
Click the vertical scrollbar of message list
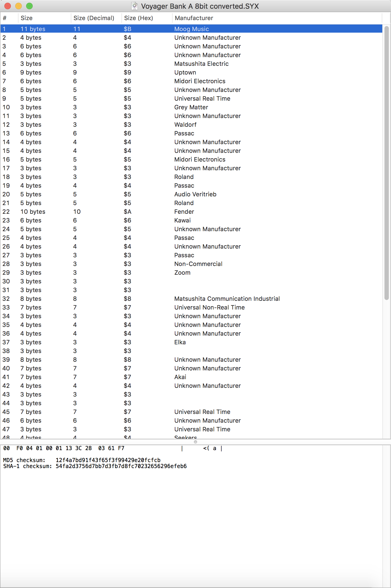pyautogui.click(x=386, y=163)
